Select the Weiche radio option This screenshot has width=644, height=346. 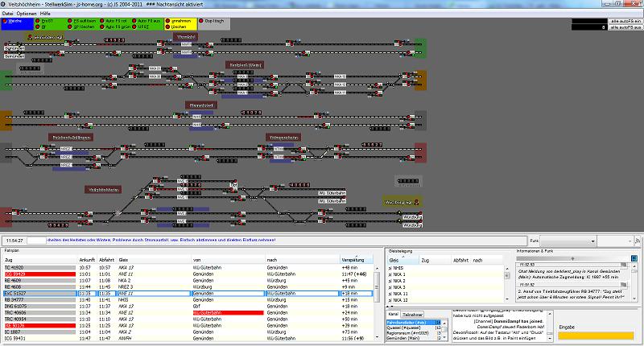click(x=12, y=21)
